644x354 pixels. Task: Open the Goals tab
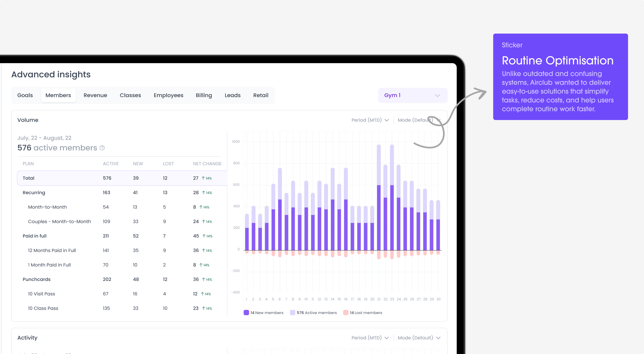25,95
